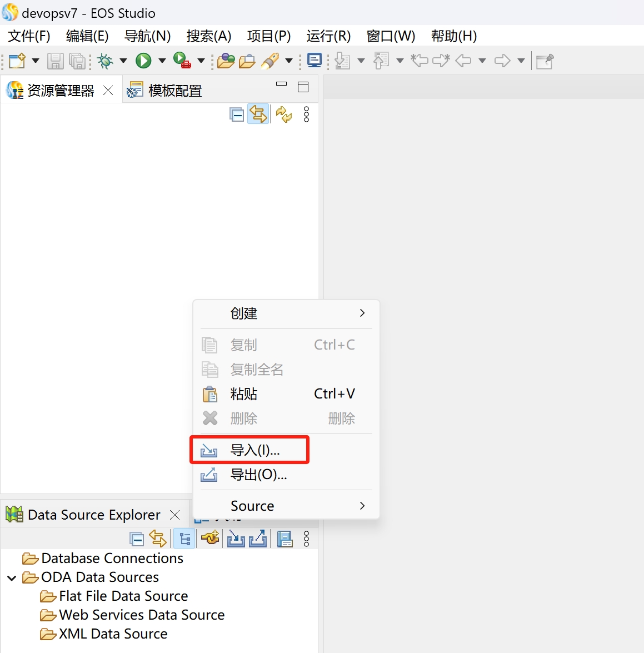This screenshot has height=653, width=644.
Task: Open Data Source Explorer View Menu dots
Action: click(x=306, y=539)
